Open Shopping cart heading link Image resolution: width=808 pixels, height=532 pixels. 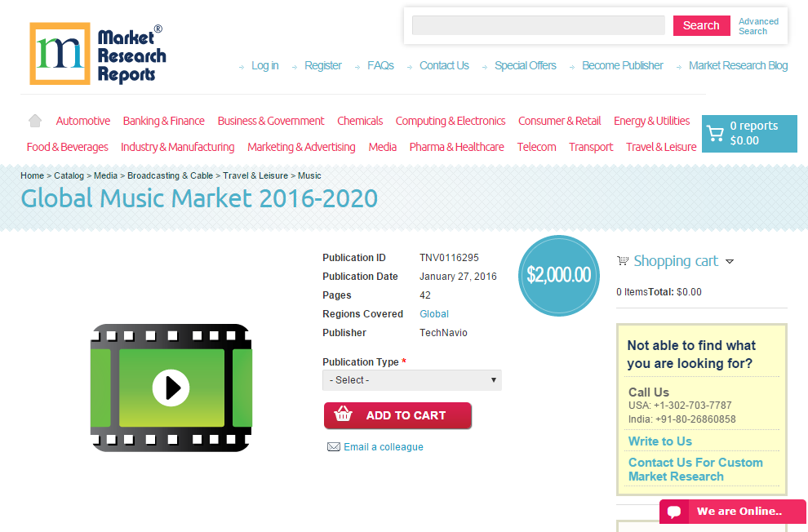[676, 261]
